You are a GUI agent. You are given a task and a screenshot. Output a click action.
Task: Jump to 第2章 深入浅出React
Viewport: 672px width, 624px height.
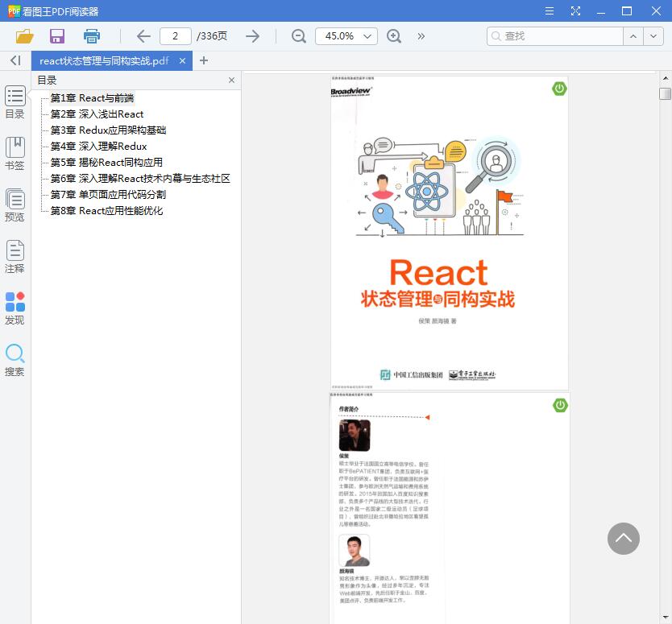click(97, 114)
